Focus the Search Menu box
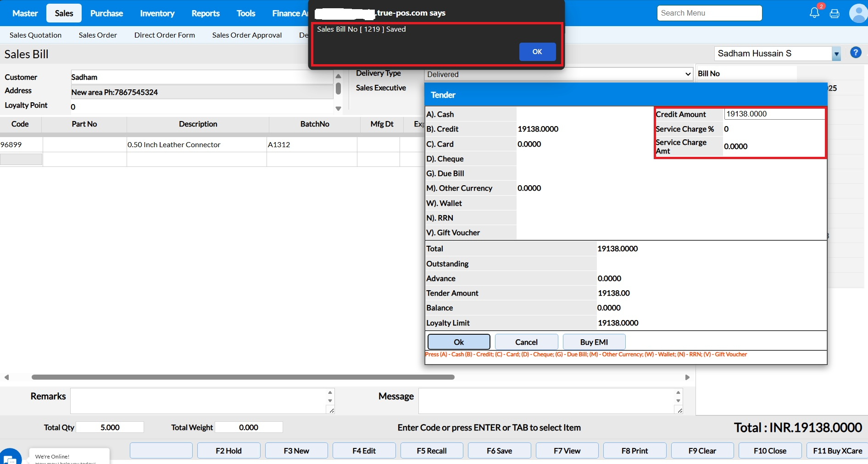This screenshot has width=868, height=464. point(709,13)
